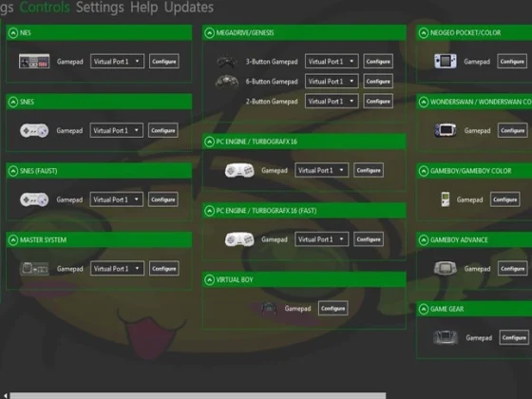The width and height of the screenshot is (532, 399).
Task: Open the 2-Button Gamepad port dropdown
Action: pyautogui.click(x=332, y=101)
